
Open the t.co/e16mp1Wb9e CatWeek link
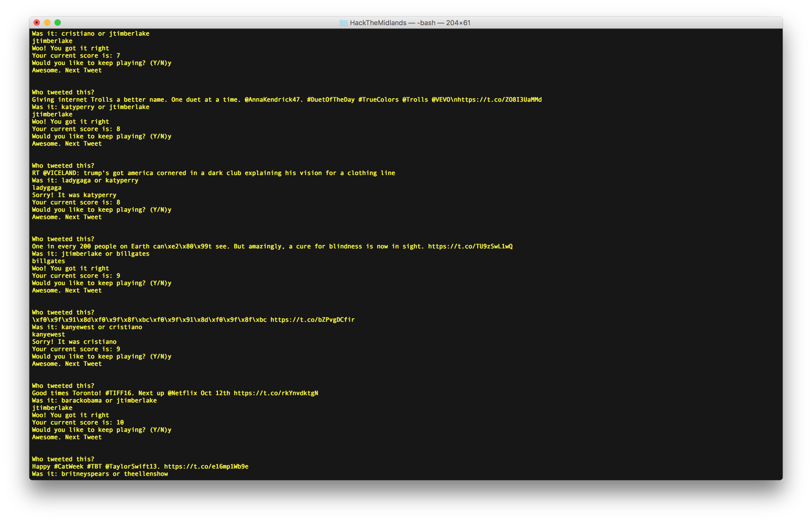tap(206, 466)
